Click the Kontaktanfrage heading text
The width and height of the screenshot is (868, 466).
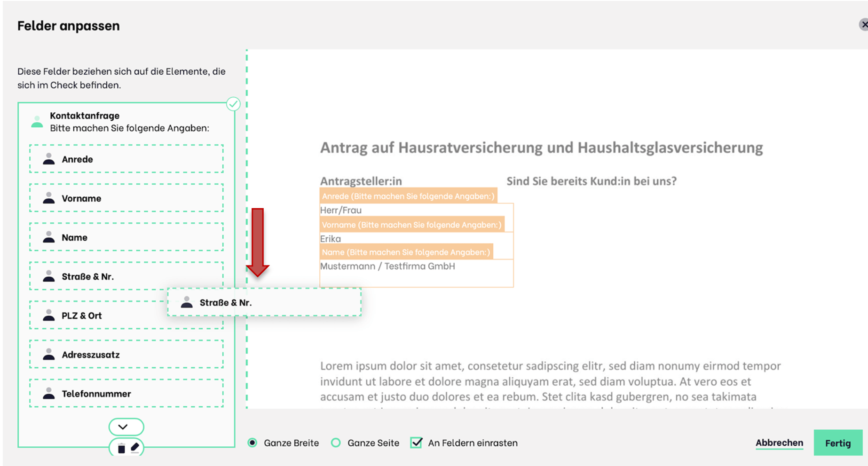coord(85,115)
